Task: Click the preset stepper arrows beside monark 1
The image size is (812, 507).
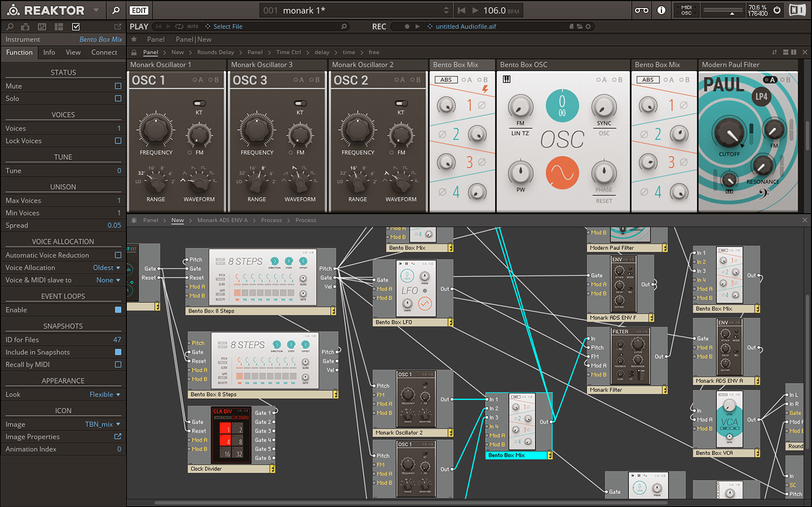Action: point(446,10)
